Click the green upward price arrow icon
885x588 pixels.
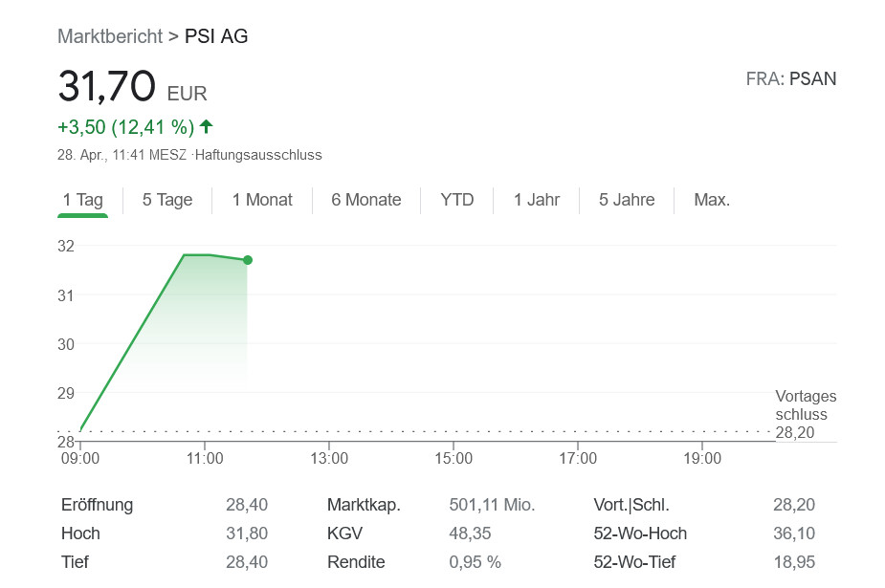[207, 126]
